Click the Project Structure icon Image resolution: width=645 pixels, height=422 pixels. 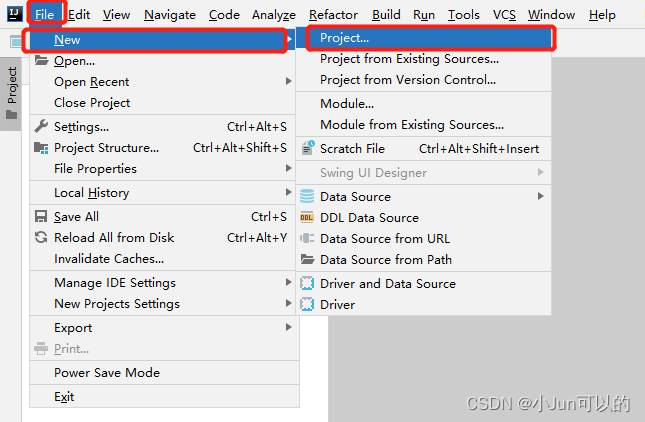coord(41,148)
